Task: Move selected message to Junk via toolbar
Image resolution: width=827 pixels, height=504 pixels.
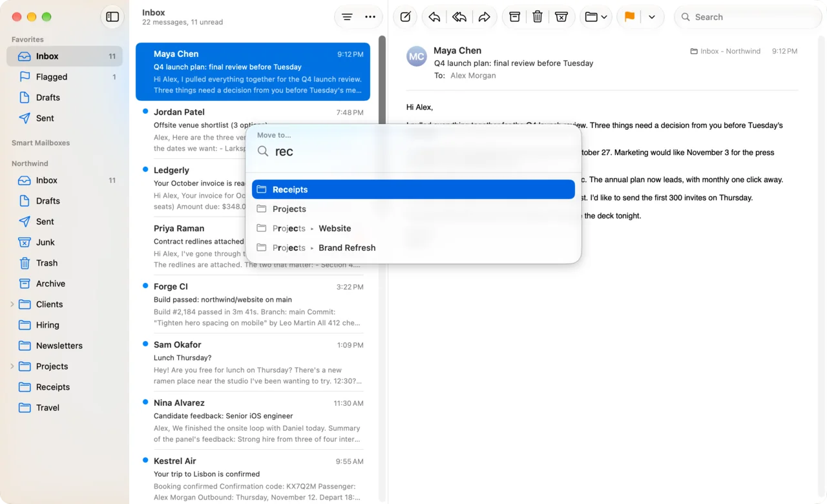Action: pos(561,17)
